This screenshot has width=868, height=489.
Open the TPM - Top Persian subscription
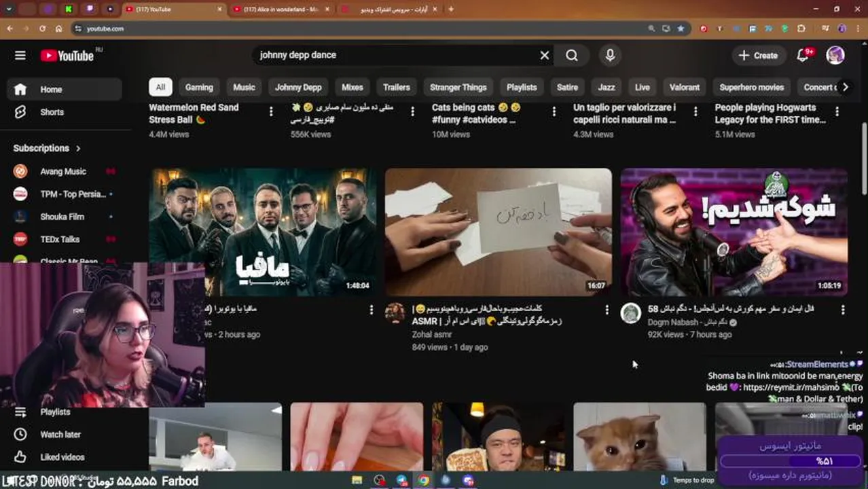point(65,194)
